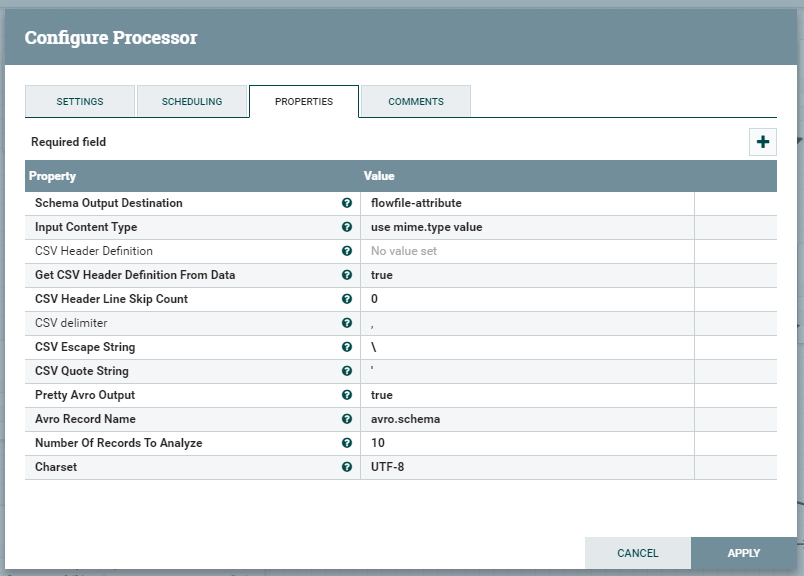
Task: Select the Avro Record Name property label
Action: click(85, 419)
